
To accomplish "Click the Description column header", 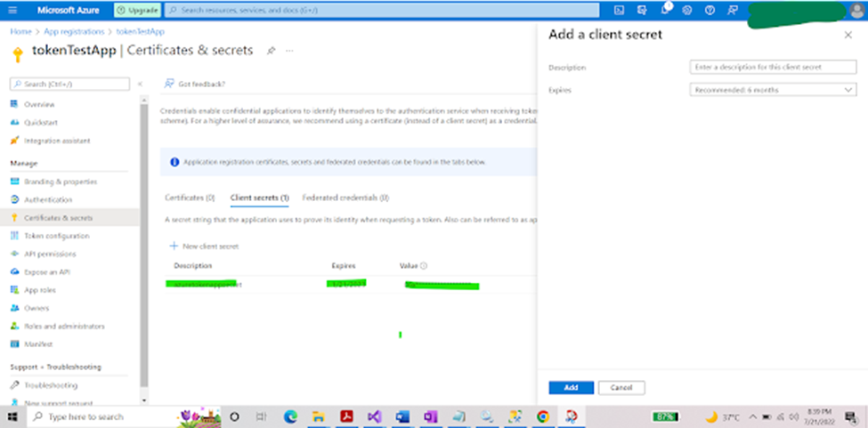I will point(192,266).
